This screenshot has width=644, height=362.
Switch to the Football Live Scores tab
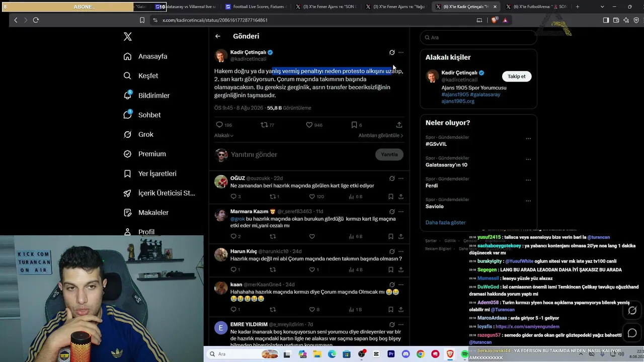point(255,7)
